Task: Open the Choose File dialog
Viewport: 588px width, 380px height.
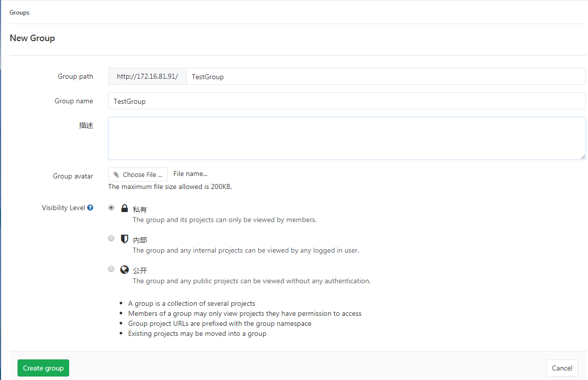Action: click(x=138, y=174)
